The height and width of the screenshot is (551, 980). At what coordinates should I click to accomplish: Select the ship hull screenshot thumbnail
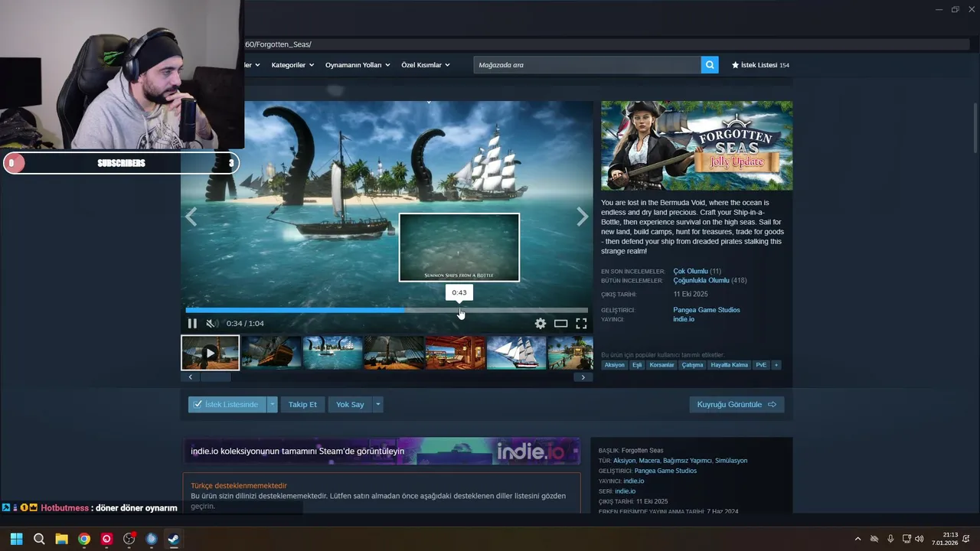(x=271, y=353)
